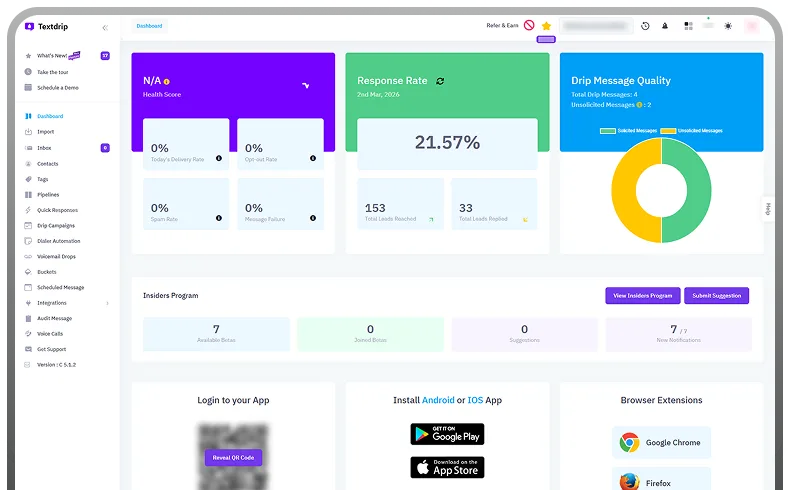This screenshot has width=790, height=490.
Task: Open the Pipelines page
Action: click(48, 195)
